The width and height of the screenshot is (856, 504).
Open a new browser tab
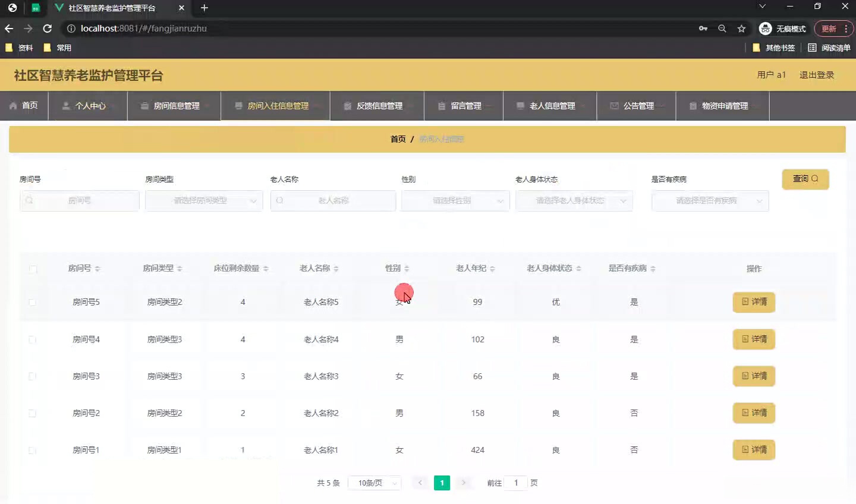204,8
